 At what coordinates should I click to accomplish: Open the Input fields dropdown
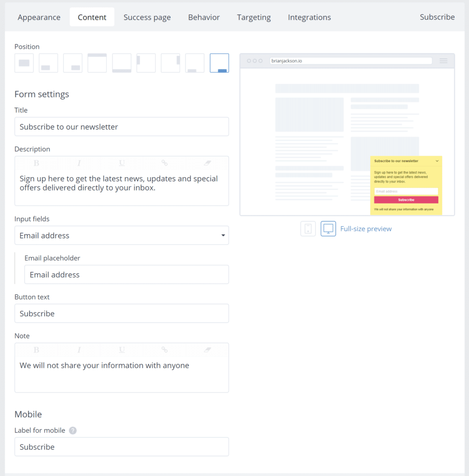[x=122, y=235]
